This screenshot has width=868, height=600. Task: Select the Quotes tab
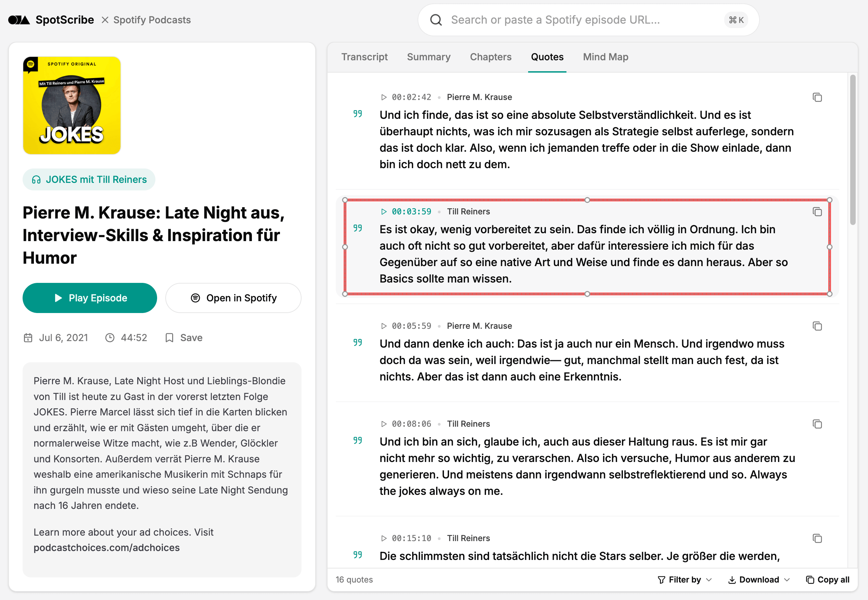(x=547, y=57)
